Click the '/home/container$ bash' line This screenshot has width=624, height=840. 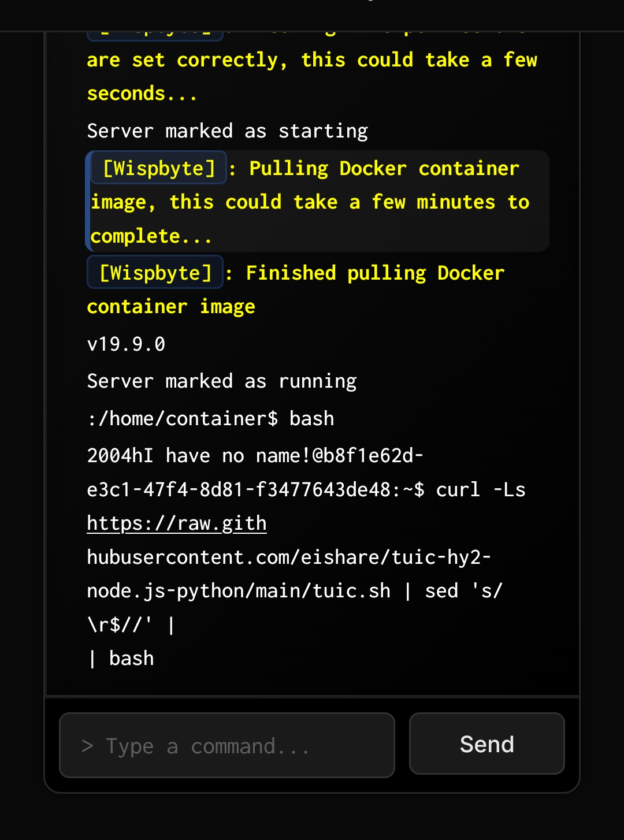pyautogui.click(x=211, y=418)
